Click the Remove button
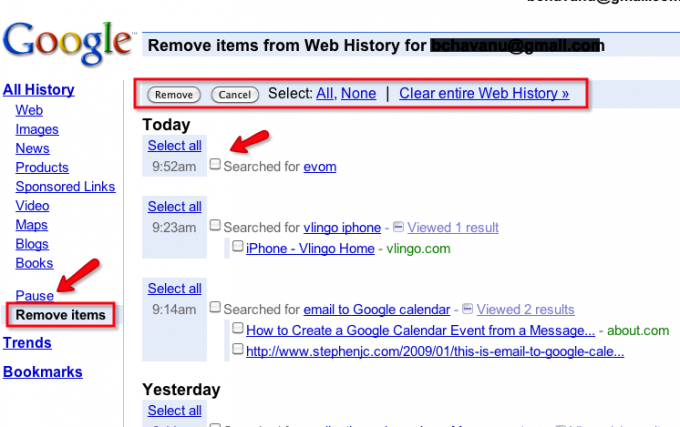Screen dimensions: 680x427 [x=174, y=95]
